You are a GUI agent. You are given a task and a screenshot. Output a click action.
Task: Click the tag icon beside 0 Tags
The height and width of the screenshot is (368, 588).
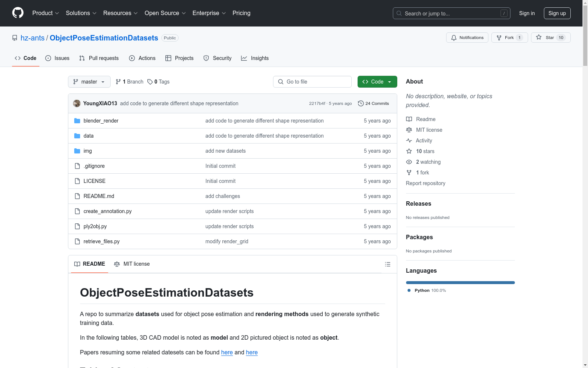click(x=150, y=82)
